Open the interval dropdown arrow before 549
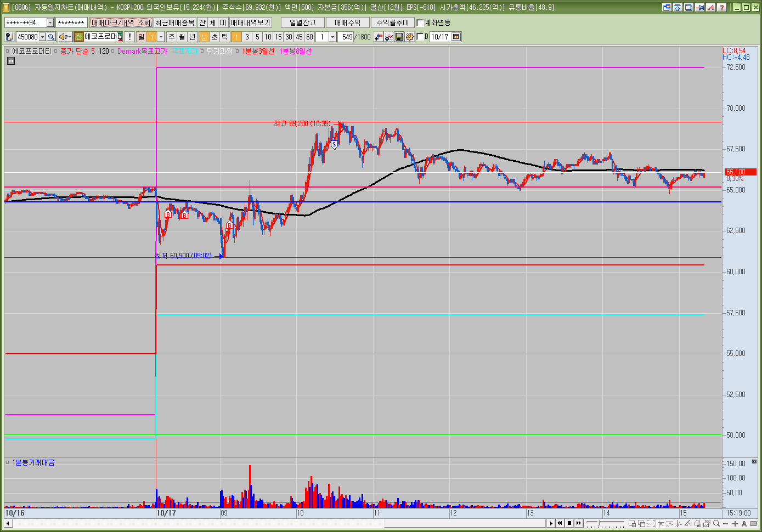Image resolution: width=762 pixels, height=532 pixels. [x=332, y=37]
